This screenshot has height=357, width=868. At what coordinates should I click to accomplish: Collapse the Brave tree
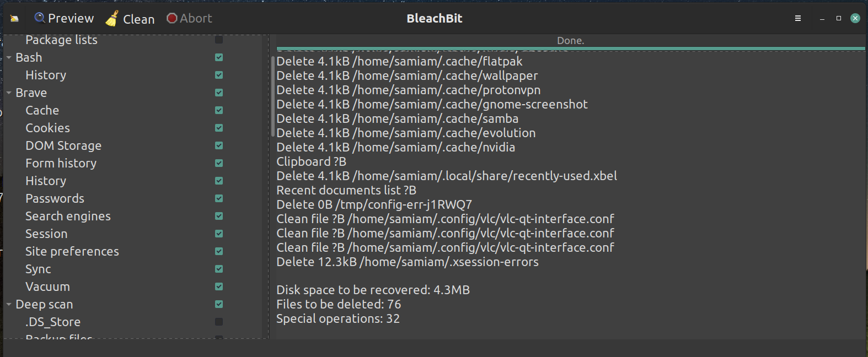tap(9, 93)
